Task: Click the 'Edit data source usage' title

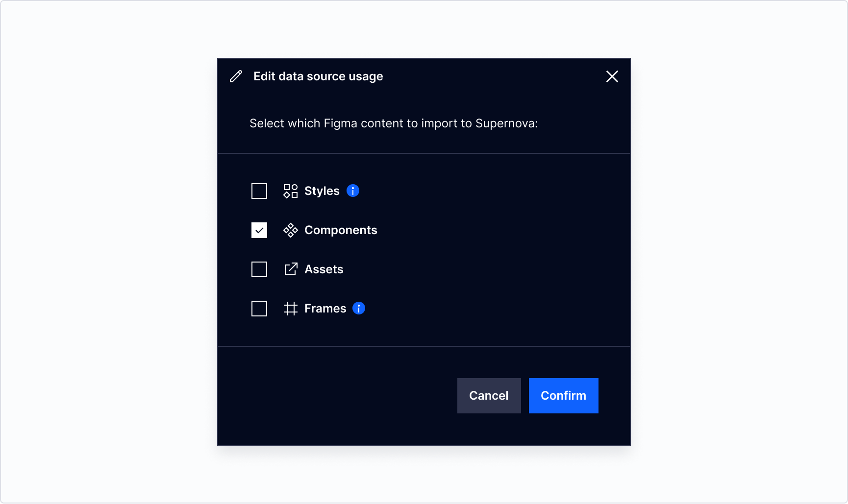Action: [318, 76]
